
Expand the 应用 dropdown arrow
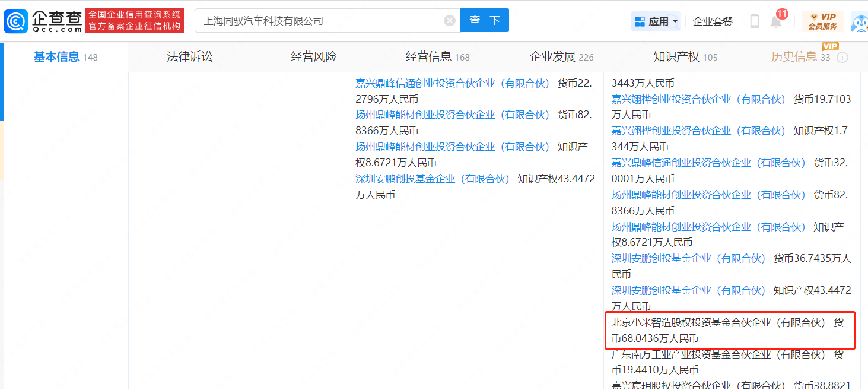(x=675, y=21)
